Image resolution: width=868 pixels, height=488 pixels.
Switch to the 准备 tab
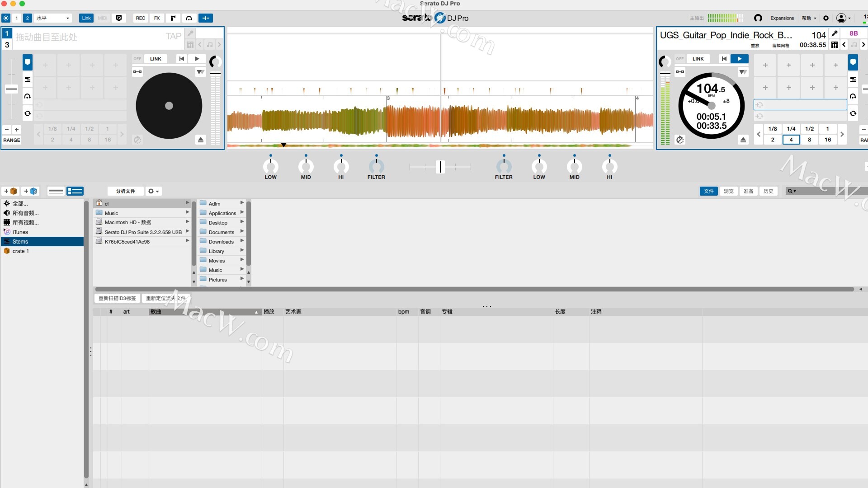[x=748, y=191]
